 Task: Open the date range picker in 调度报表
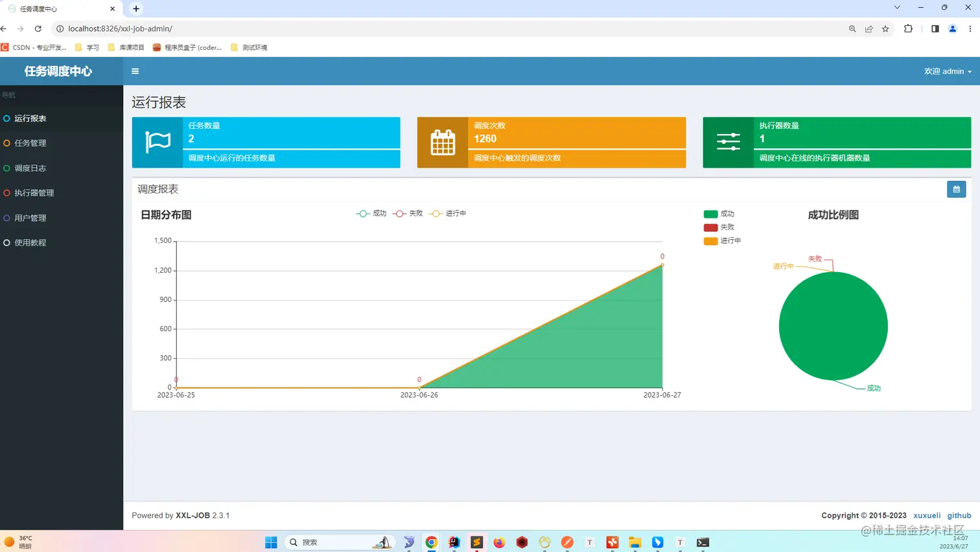956,189
